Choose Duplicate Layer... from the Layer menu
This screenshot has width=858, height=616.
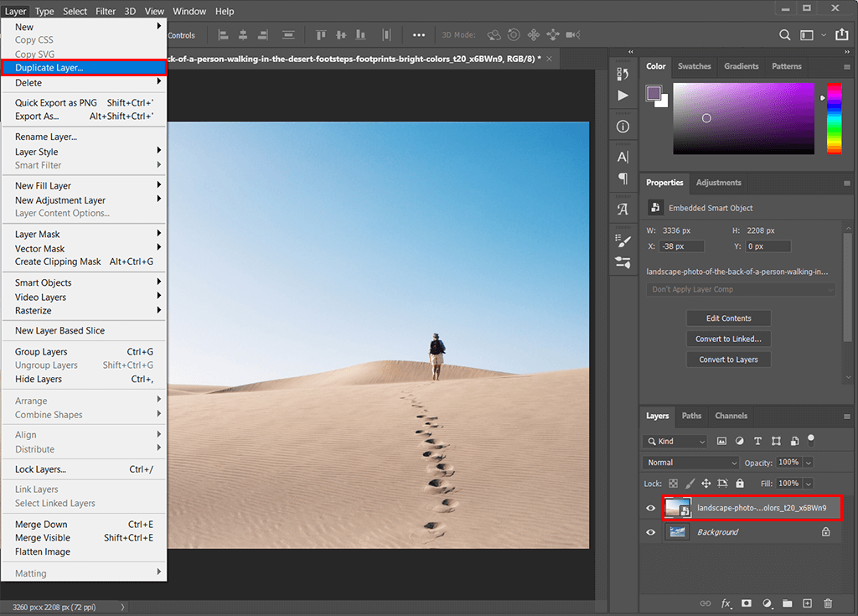[84, 68]
